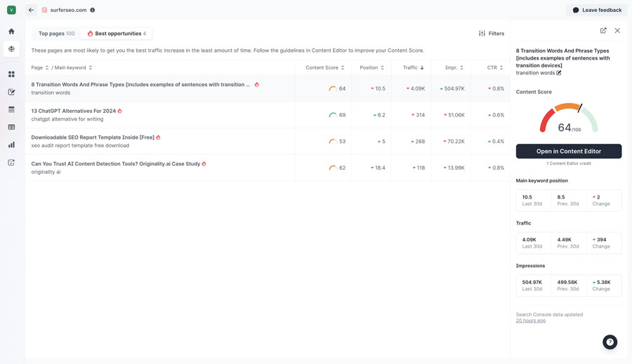Open 13 ChatGPT Alternatives For 2024 row
Viewport: 632px width, 364px height.
pyautogui.click(x=268, y=115)
